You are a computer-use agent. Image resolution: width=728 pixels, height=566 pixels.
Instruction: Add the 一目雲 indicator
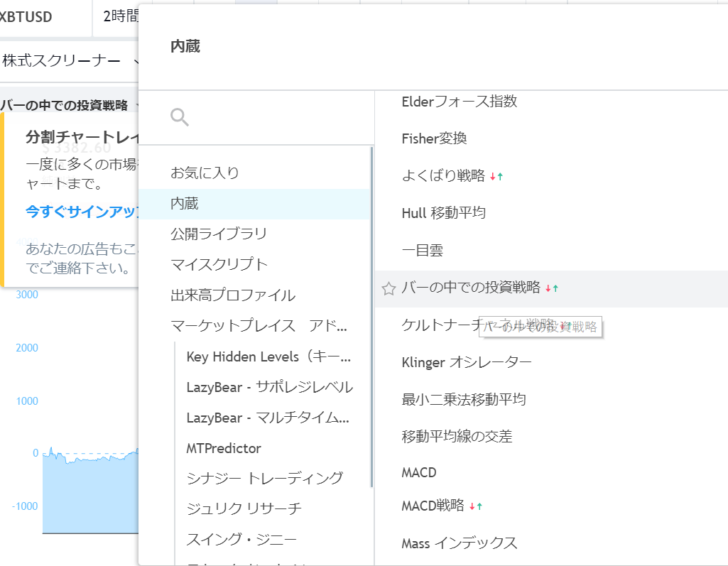coord(422,250)
